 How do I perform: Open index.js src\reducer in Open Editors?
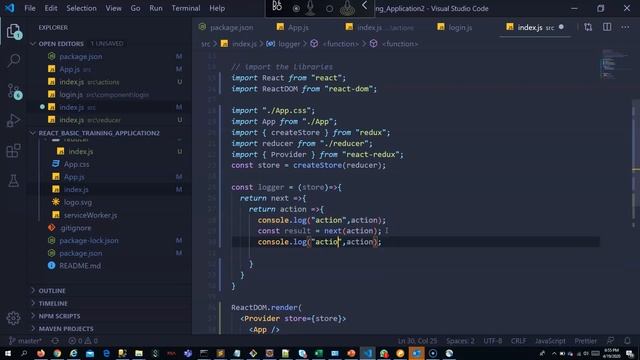pyautogui.click(x=90, y=120)
